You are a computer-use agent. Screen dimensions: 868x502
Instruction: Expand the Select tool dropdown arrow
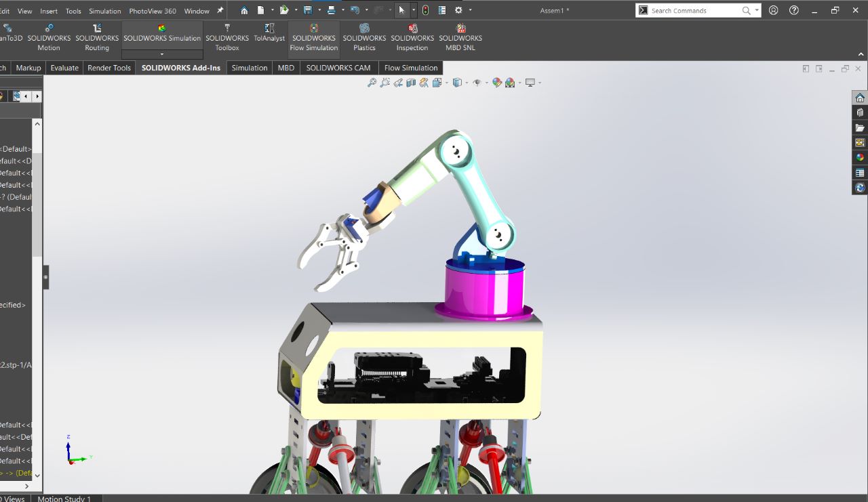point(413,10)
